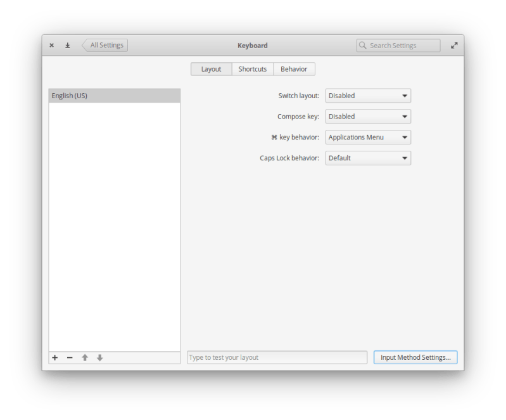Open the Compose key dropdown
Viewport: 506px width, 420px height.
[x=368, y=117]
